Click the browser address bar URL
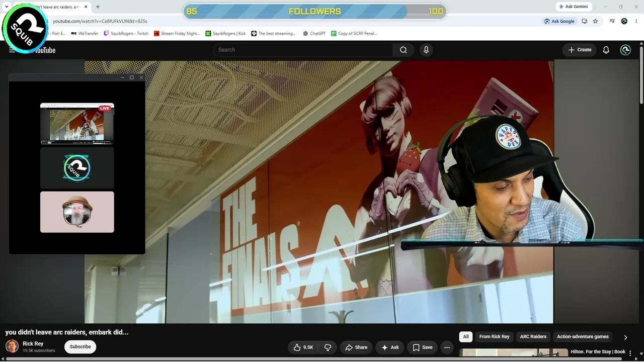Screen dimensions: 644x362 100,21
